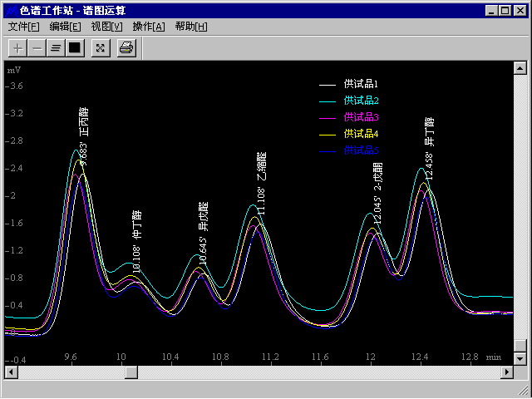Maximize the 色谱工作站 window

point(505,11)
